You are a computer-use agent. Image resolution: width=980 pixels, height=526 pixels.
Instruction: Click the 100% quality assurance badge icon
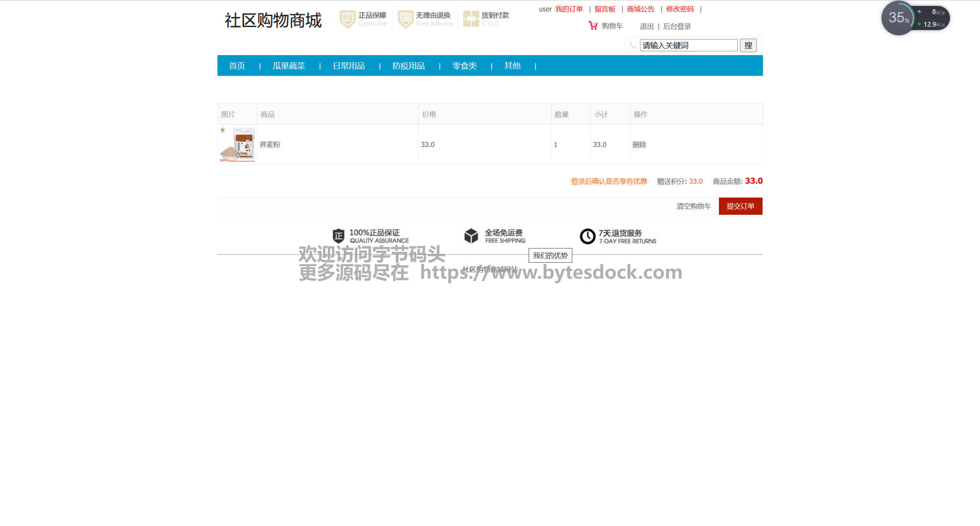tap(338, 236)
